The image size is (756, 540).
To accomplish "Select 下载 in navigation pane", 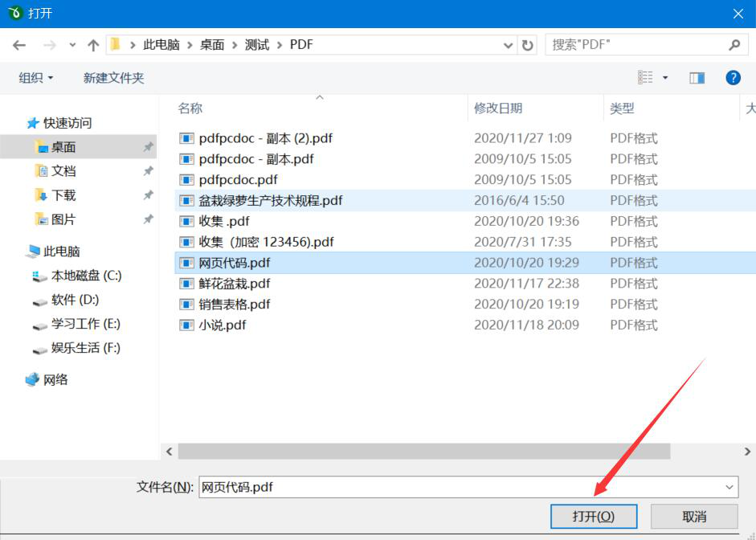I will click(63, 195).
